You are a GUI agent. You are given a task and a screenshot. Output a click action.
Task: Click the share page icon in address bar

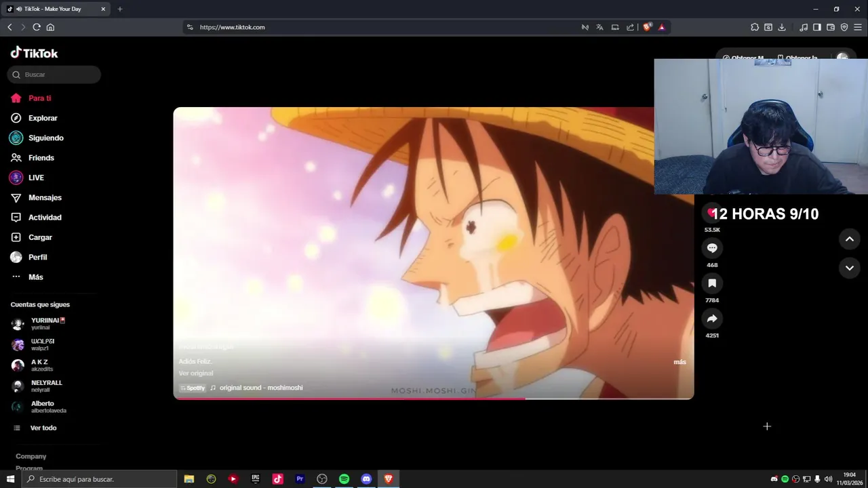(x=630, y=27)
